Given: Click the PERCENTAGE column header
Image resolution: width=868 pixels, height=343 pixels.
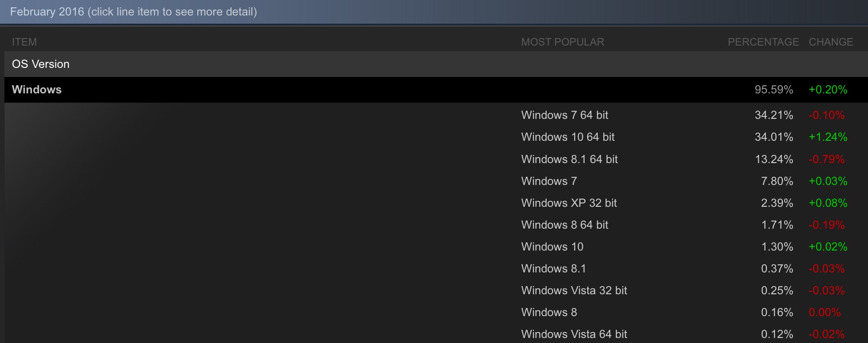Looking at the screenshot, I should (x=763, y=42).
